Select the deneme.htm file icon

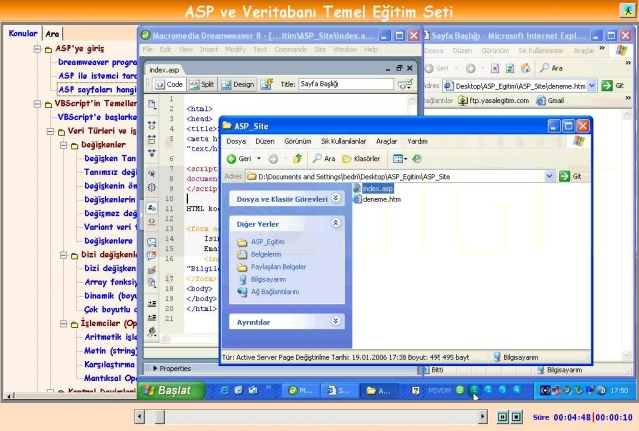357,199
